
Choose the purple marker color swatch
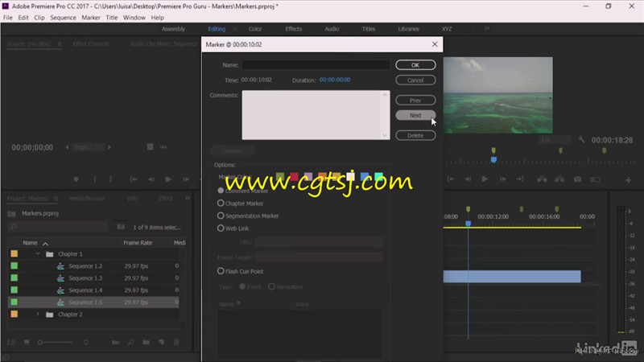coord(308,176)
